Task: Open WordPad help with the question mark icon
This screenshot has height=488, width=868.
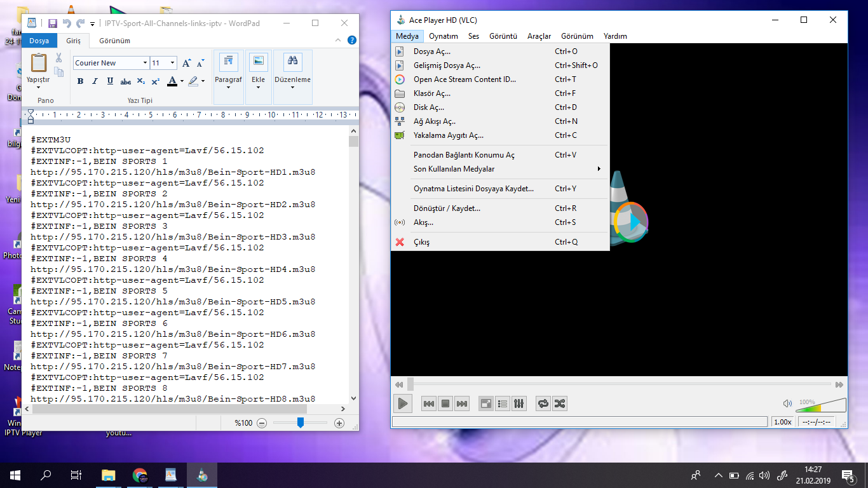Action: [x=352, y=40]
